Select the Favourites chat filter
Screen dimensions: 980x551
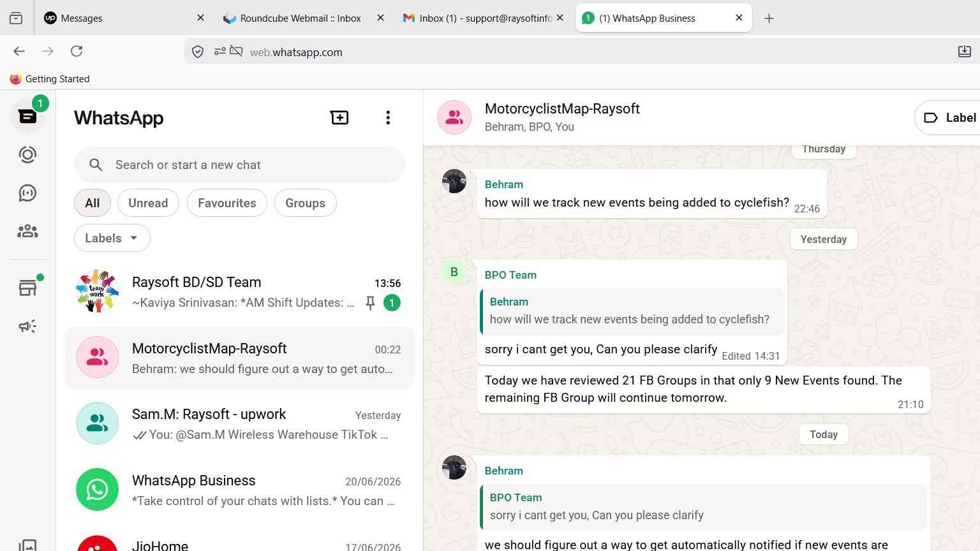(x=227, y=203)
